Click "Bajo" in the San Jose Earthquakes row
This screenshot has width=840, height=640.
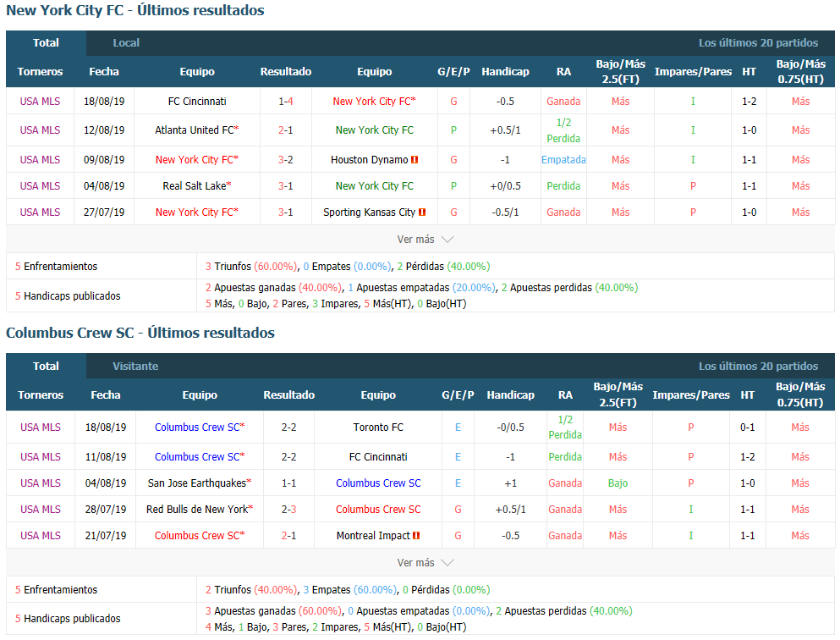click(618, 483)
